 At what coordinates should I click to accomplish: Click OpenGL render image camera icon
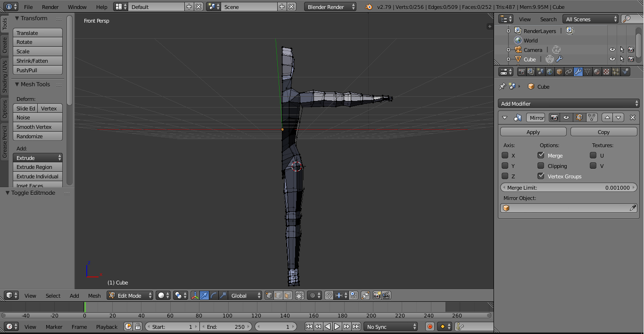[x=377, y=296]
